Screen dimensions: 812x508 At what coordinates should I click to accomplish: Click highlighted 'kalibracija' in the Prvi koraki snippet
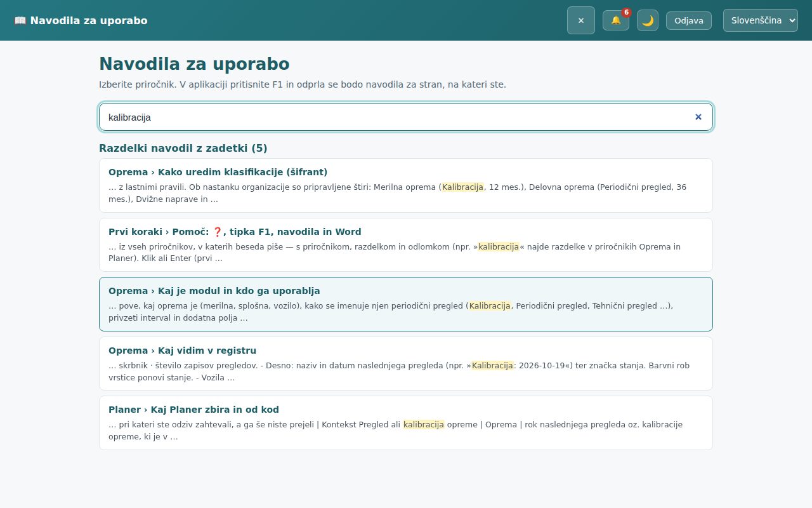pos(499,247)
